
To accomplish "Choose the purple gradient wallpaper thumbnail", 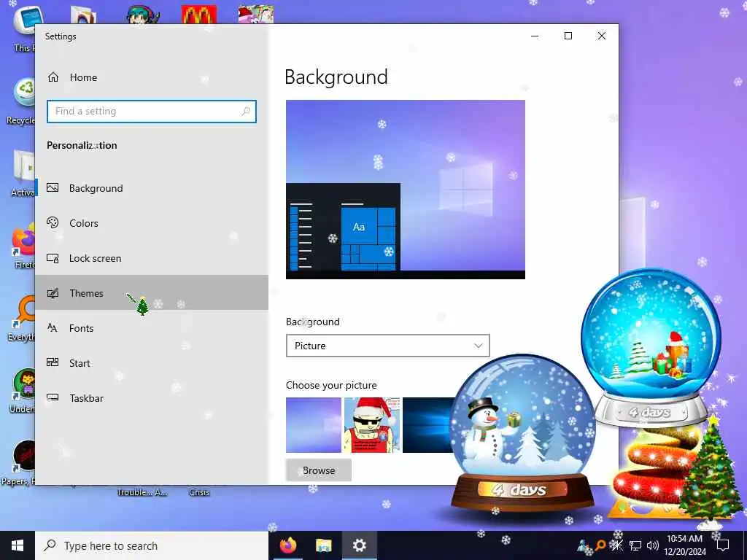I will tap(314, 425).
